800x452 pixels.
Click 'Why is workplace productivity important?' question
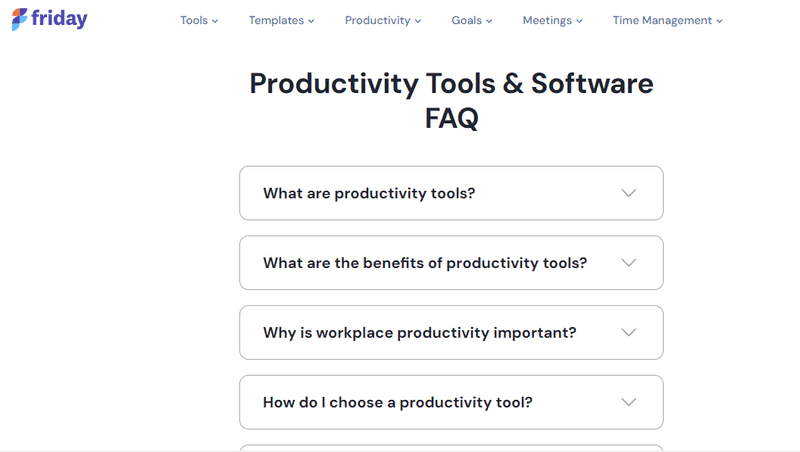(419, 333)
